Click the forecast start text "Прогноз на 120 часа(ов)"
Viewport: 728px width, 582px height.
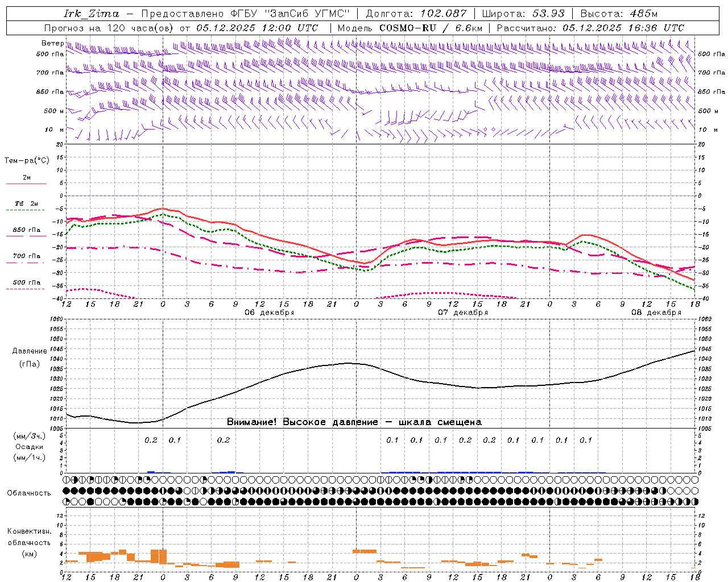(x=110, y=28)
